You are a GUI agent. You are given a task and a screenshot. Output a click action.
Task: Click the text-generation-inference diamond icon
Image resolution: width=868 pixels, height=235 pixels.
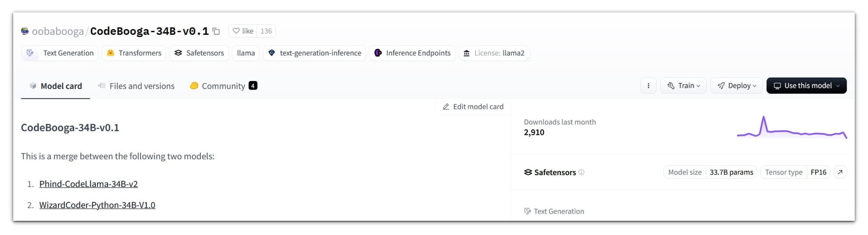point(272,53)
